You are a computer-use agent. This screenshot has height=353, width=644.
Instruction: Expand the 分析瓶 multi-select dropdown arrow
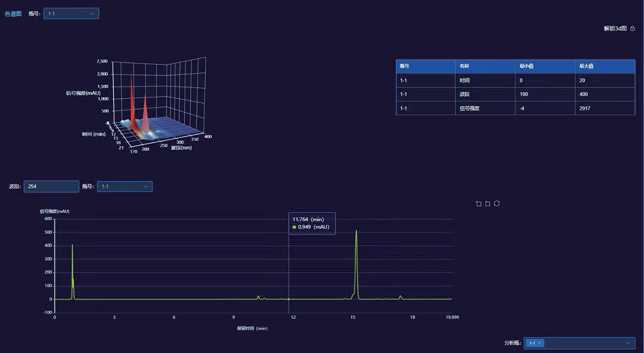628,343
